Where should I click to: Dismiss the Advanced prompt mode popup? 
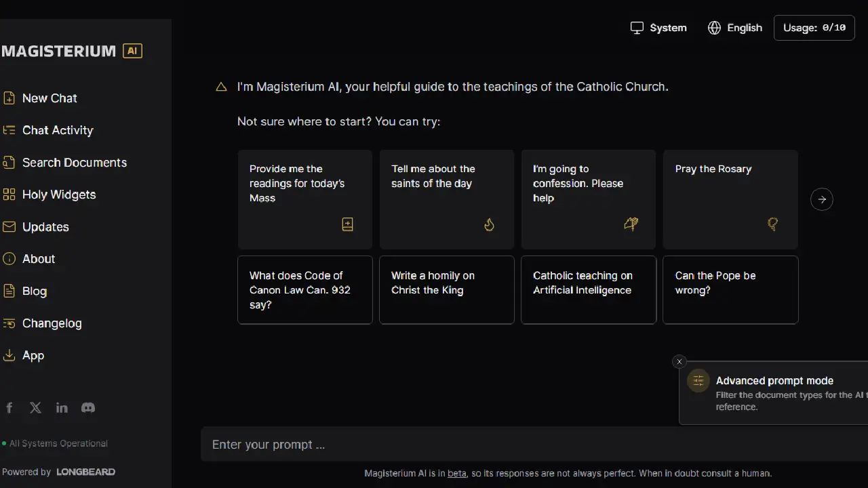click(x=679, y=361)
